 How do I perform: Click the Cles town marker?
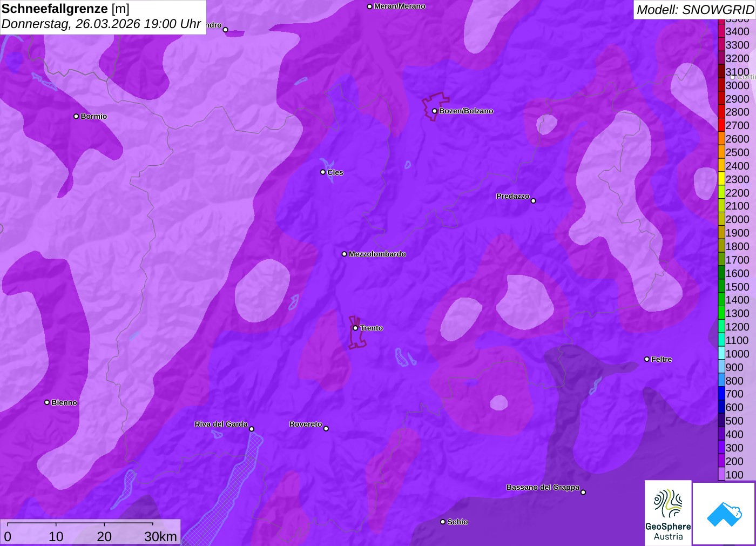click(323, 172)
